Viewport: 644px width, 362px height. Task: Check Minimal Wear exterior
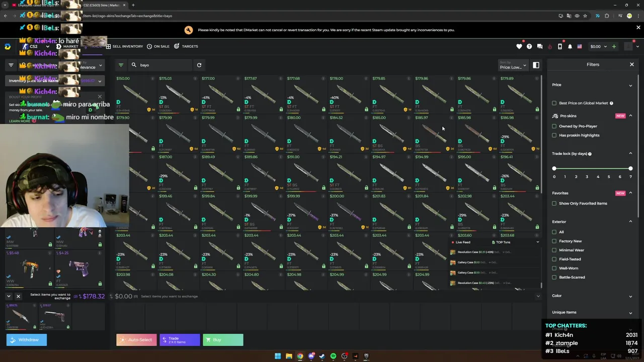click(x=554, y=250)
